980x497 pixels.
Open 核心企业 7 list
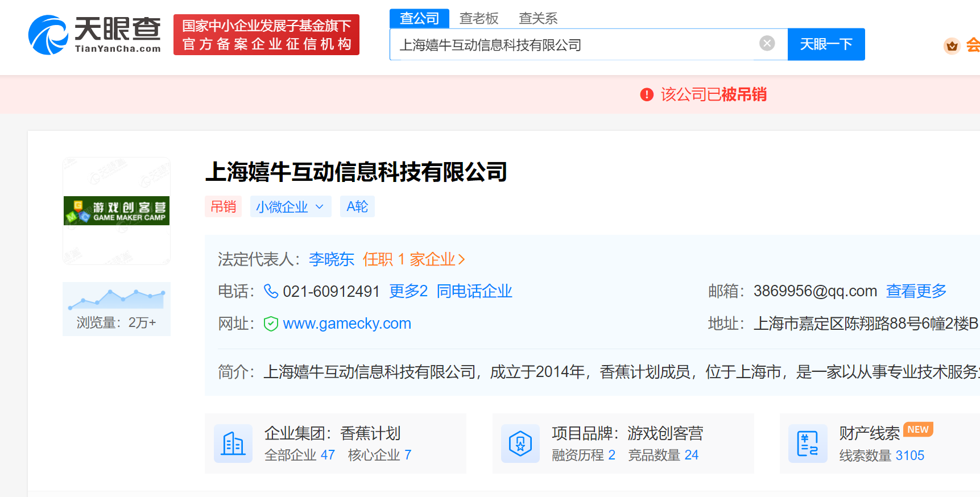pyautogui.click(x=379, y=455)
